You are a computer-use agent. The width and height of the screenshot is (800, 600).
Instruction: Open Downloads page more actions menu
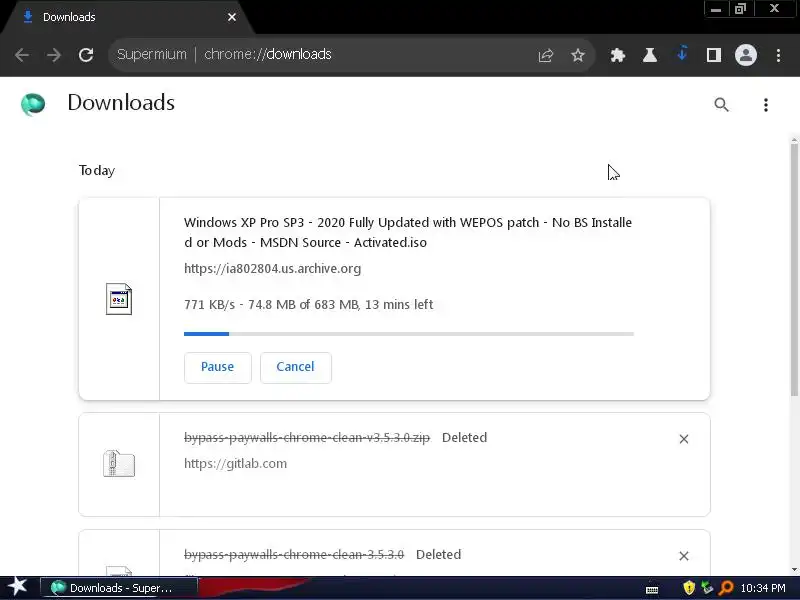(765, 105)
